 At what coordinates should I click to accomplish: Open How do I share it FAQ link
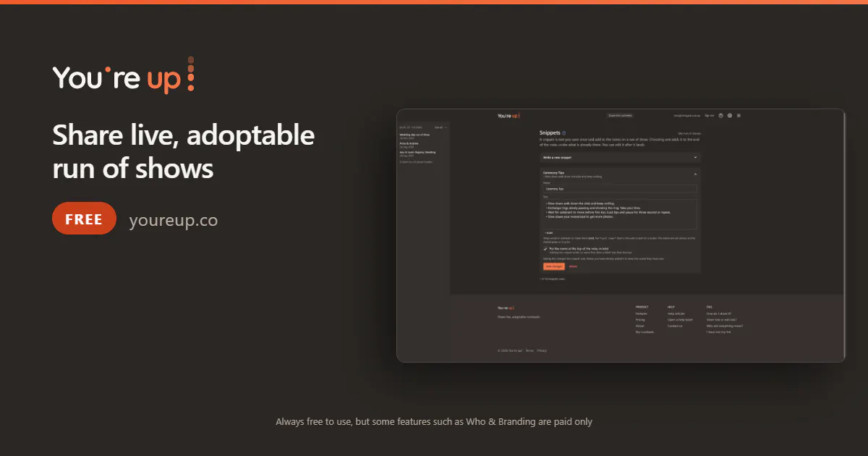pos(719,313)
